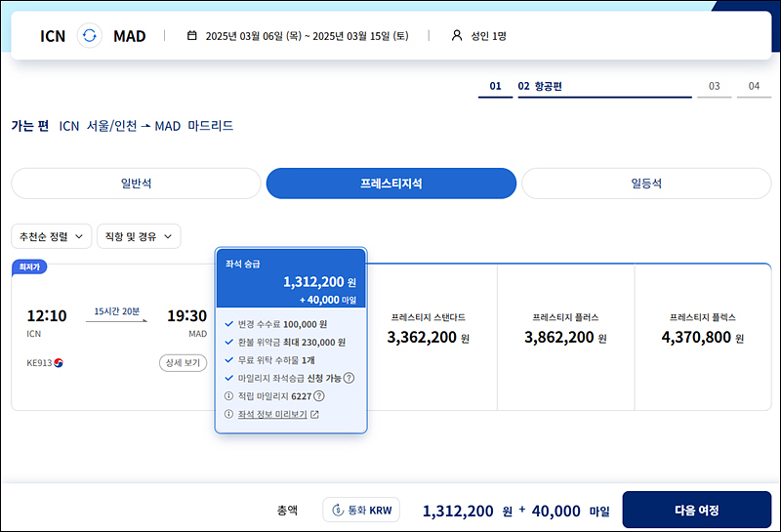
Task: Change currency with 통화 KRW button
Action: point(361,511)
